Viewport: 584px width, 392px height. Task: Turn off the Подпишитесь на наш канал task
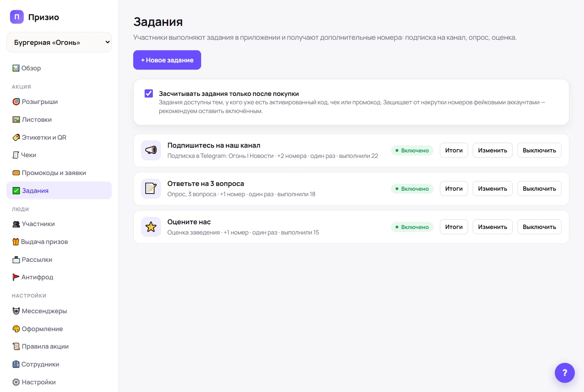[539, 150]
